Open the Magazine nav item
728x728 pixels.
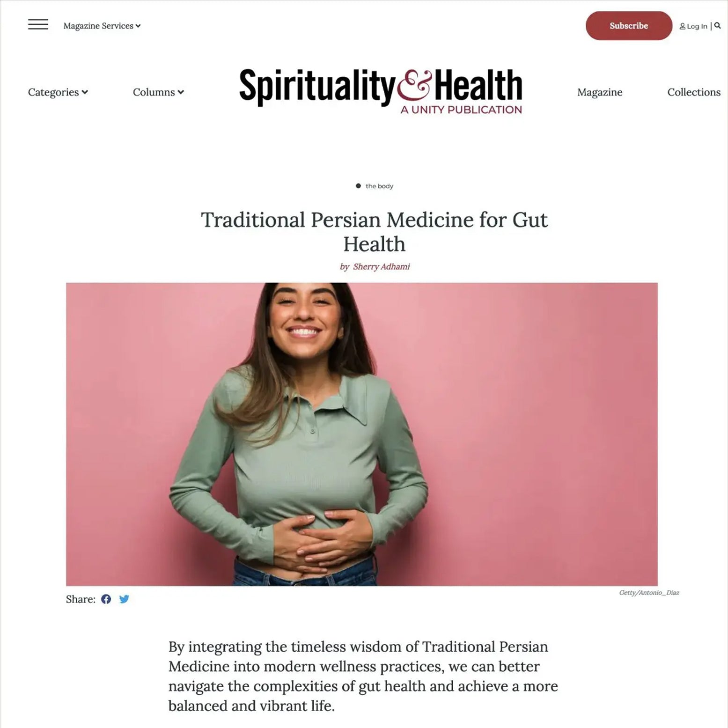[x=600, y=92]
